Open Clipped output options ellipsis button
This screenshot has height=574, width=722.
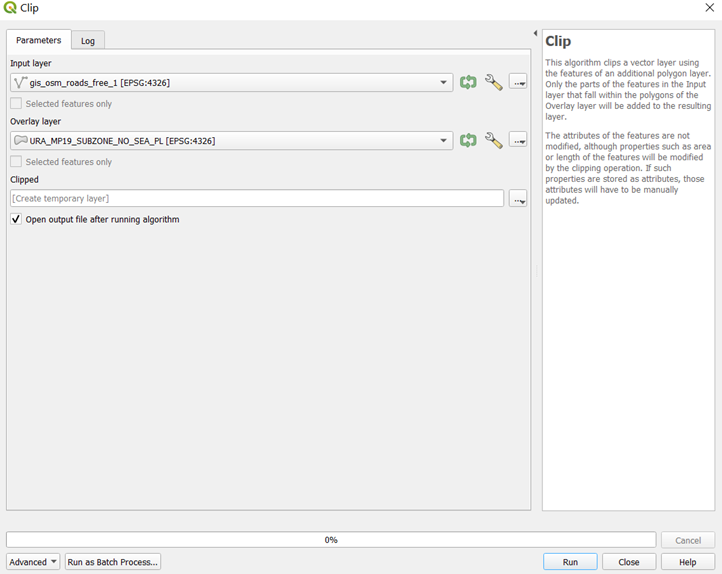click(x=518, y=199)
